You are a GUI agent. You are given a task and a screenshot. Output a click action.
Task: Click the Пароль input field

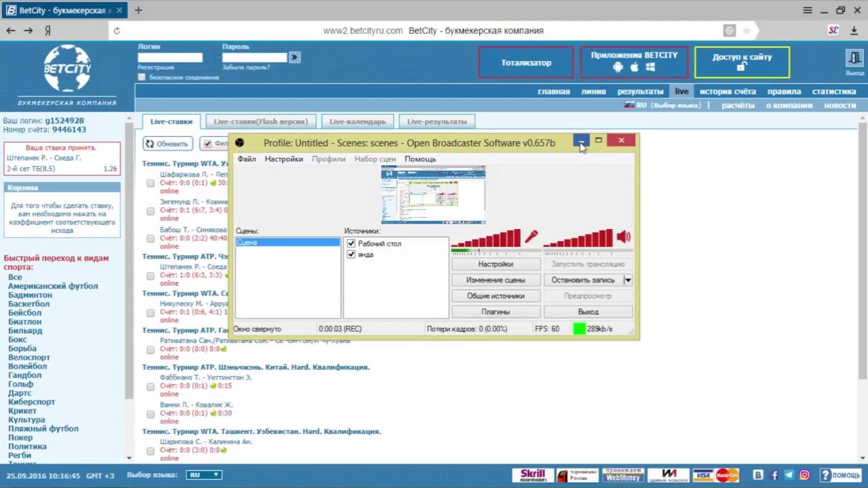click(x=254, y=58)
